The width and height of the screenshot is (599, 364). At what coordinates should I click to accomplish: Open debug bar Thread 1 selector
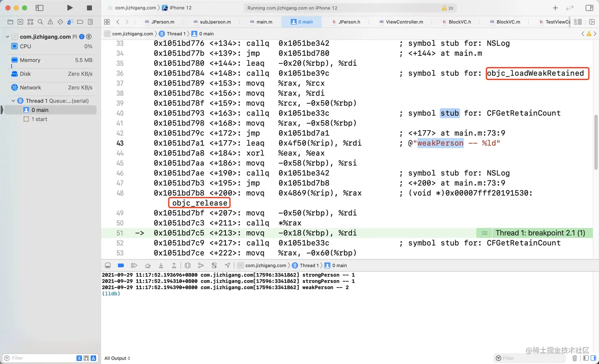tap(305, 265)
